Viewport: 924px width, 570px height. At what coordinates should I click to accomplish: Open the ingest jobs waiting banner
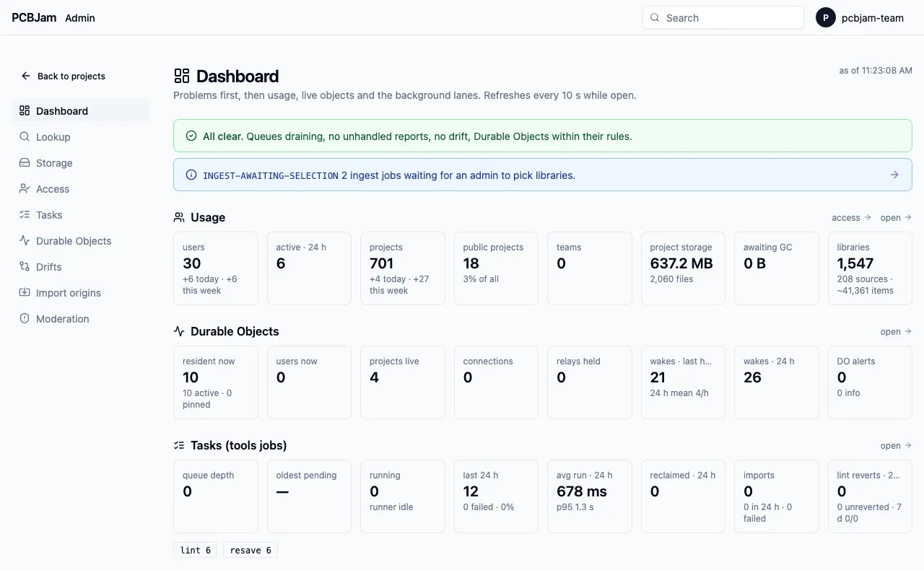(543, 175)
